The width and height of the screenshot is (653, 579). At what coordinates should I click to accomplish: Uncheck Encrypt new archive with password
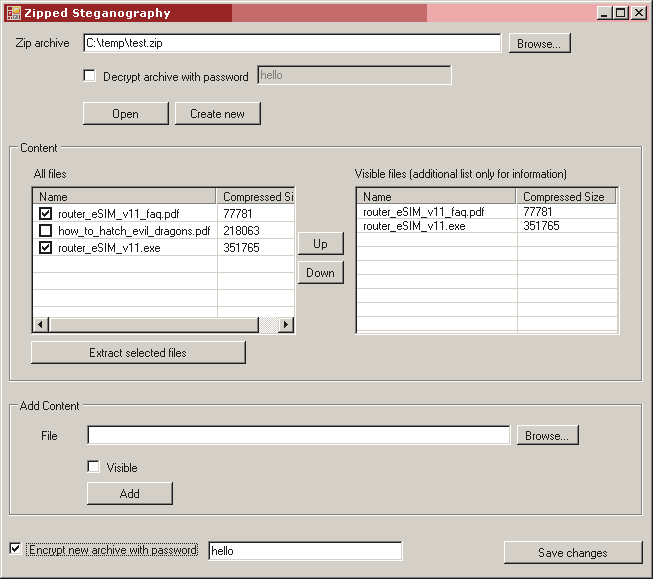[x=15, y=549]
